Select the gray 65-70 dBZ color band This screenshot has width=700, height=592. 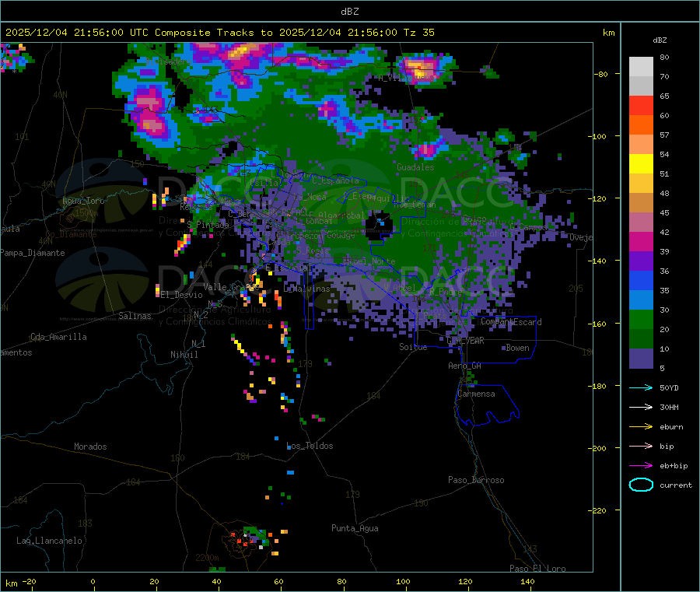point(641,86)
